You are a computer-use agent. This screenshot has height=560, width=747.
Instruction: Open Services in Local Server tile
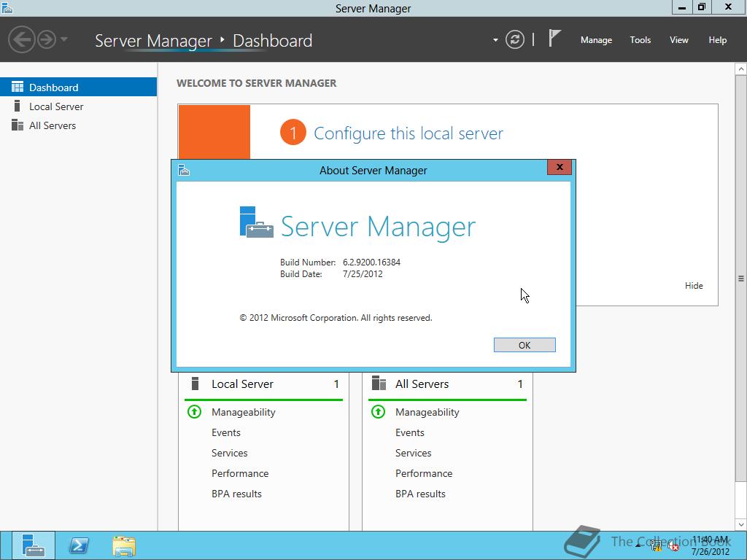(x=230, y=453)
